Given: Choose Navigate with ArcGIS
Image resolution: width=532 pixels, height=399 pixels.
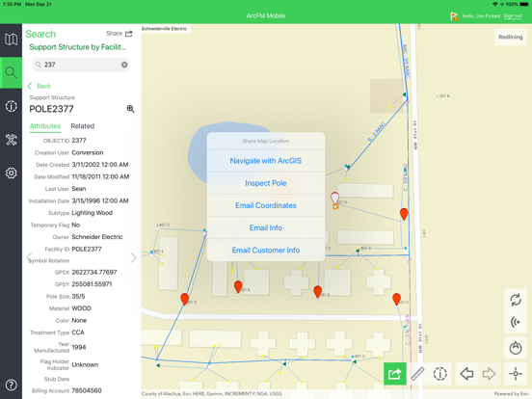Looking at the screenshot, I should [x=266, y=161].
